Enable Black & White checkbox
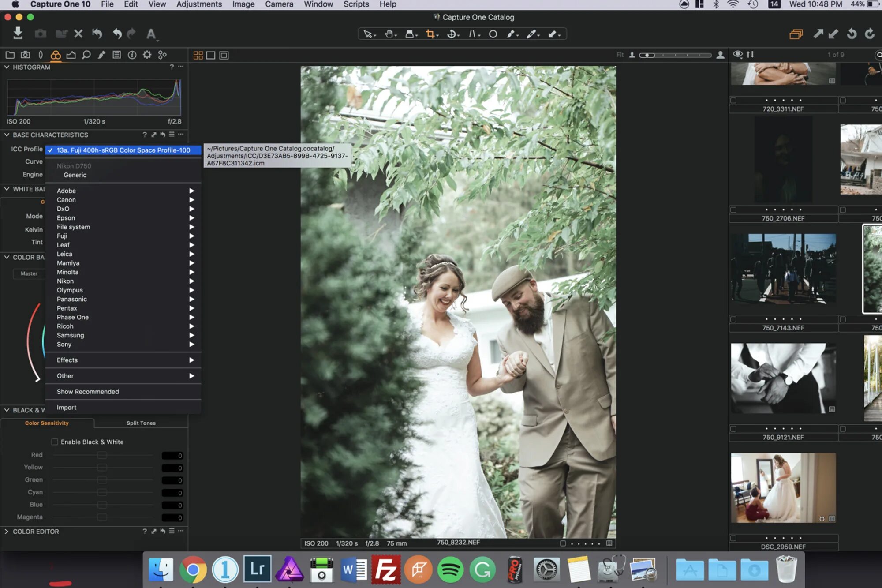 coord(55,442)
